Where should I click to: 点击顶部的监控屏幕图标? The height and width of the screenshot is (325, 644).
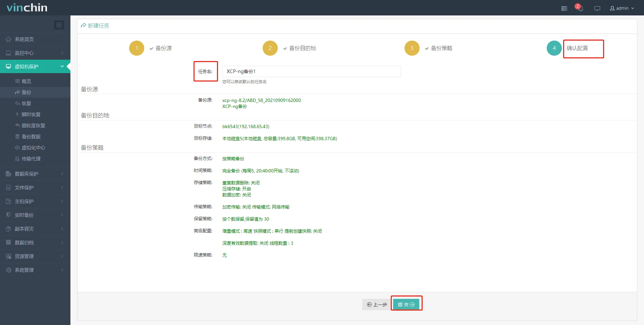click(597, 8)
